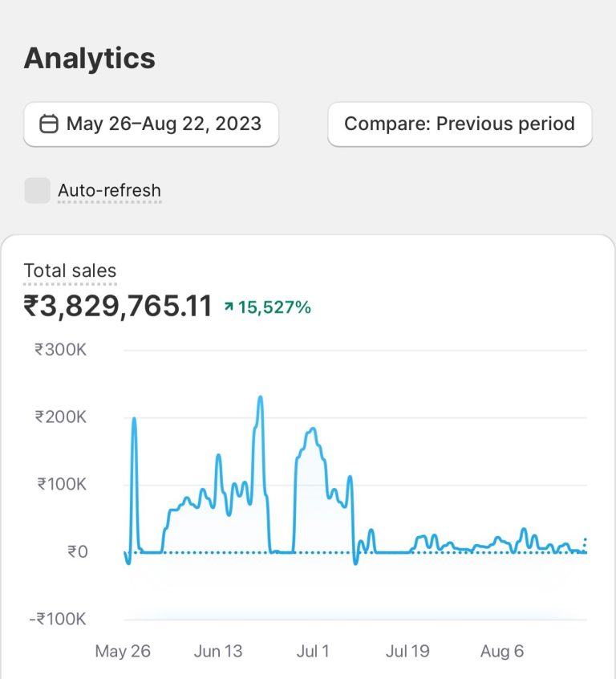Click the -₹100K y-axis label
616x679 pixels.
tap(57, 620)
